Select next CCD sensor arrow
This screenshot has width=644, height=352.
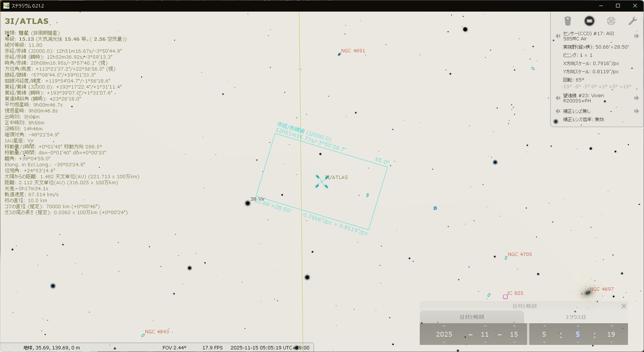click(636, 36)
